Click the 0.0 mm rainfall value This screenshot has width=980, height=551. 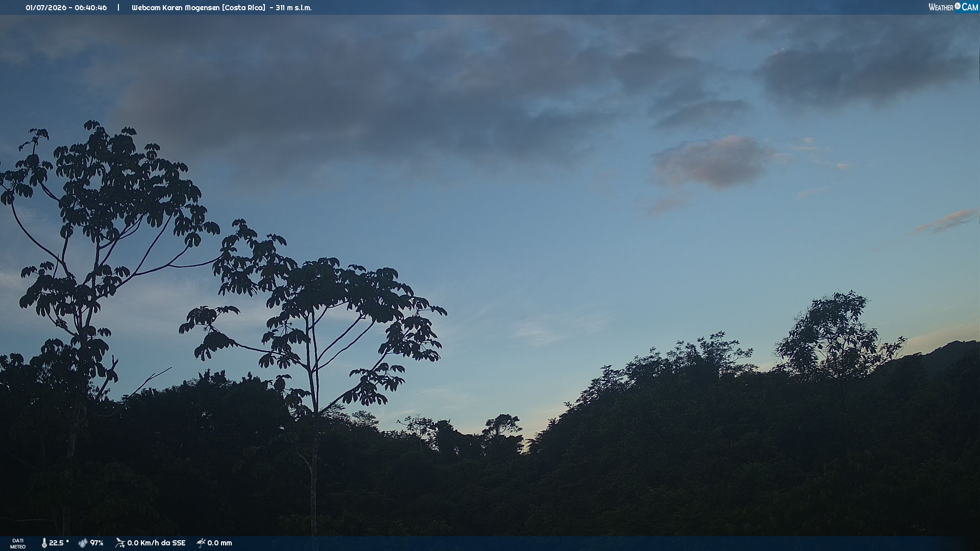[x=219, y=543]
